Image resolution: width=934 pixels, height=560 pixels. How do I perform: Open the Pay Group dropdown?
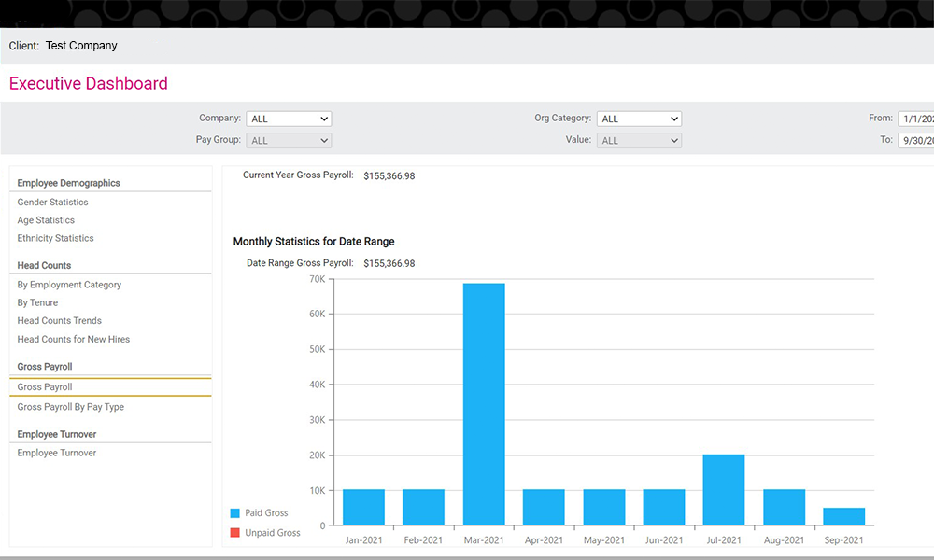(x=289, y=139)
